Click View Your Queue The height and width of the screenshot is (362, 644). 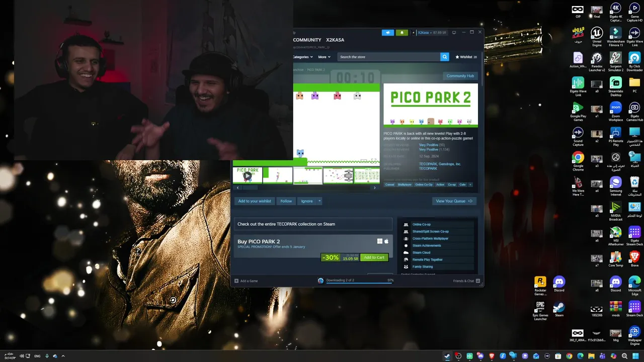click(454, 201)
